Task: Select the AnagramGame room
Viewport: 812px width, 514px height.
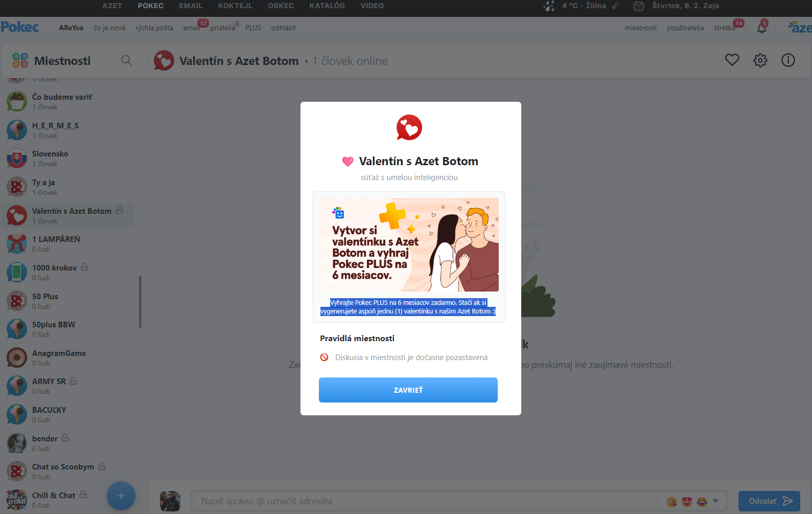Action: coord(67,357)
